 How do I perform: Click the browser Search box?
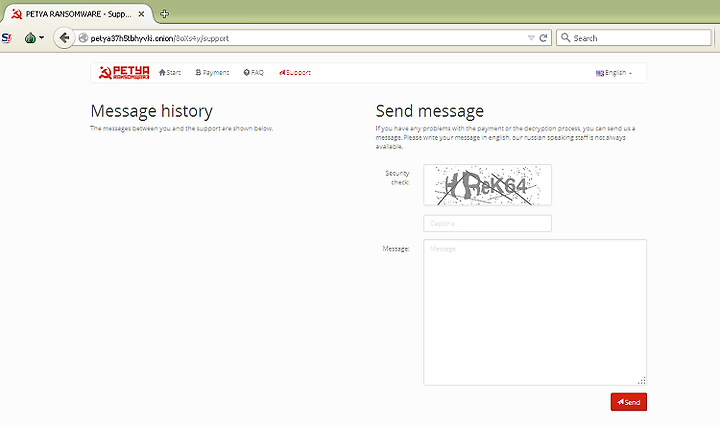pos(634,38)
